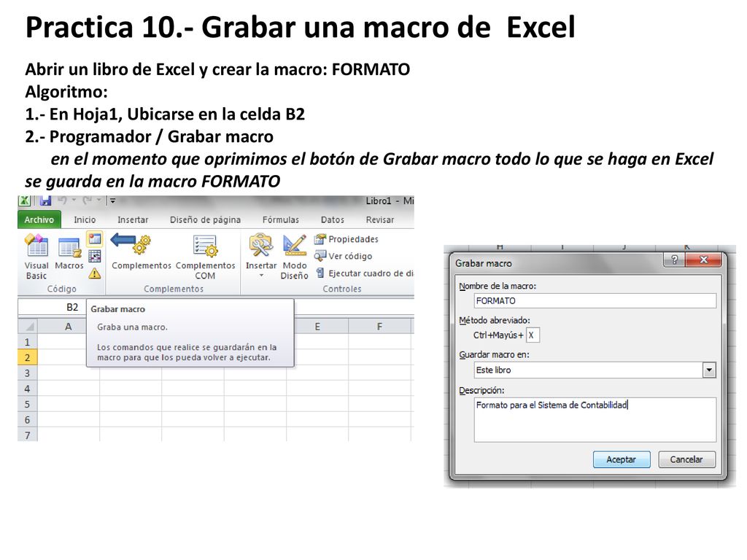The height and width of the screenshot is (560, 747).
Task: Select row 2 header
Action: click(x=27, y=357)
